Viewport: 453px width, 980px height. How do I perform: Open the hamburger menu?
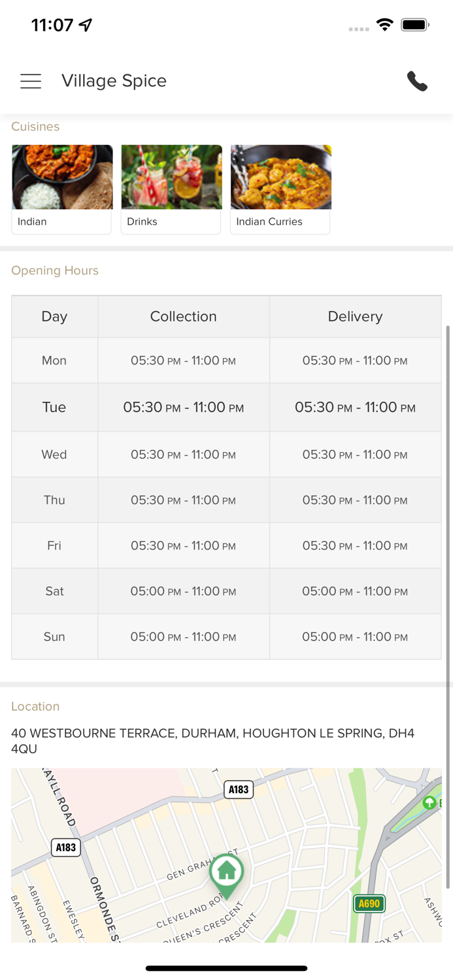point(31,81)
